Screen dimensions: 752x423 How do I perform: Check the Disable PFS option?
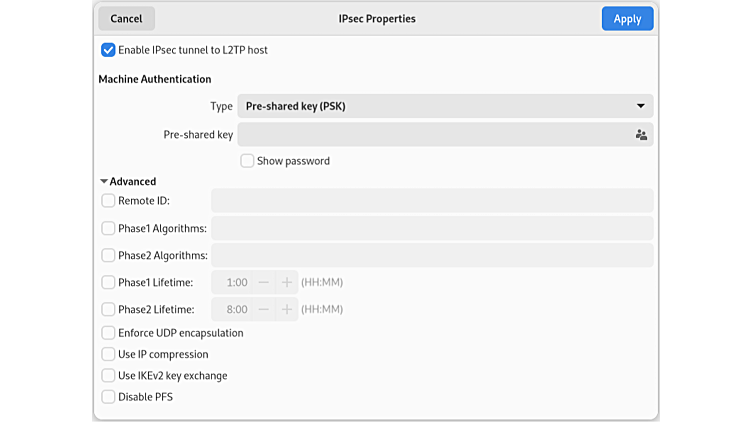108,397
